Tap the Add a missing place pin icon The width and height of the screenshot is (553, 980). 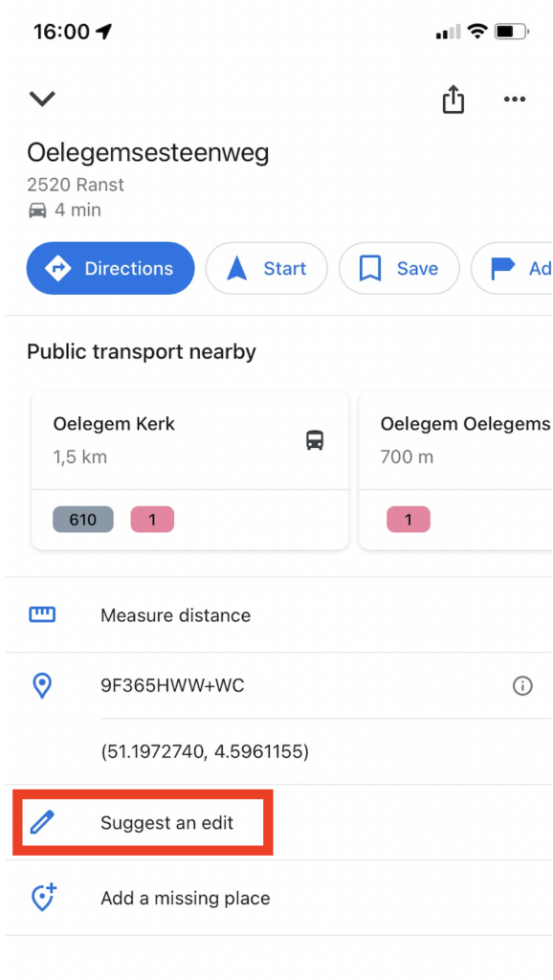(43, 898)
